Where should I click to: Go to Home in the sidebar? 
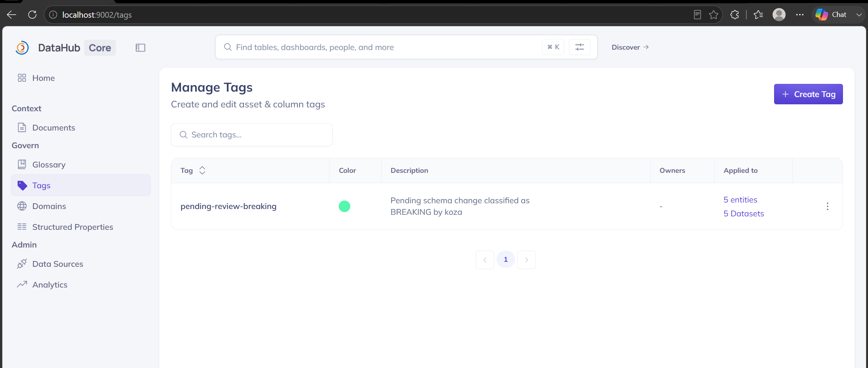click(x=81, y=78)
